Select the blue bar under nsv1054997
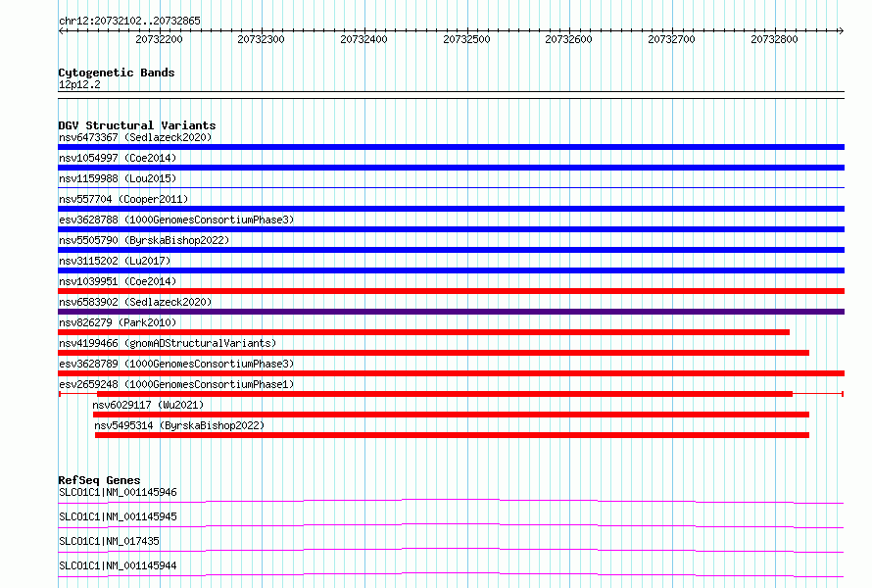 (x=451, y=168)
